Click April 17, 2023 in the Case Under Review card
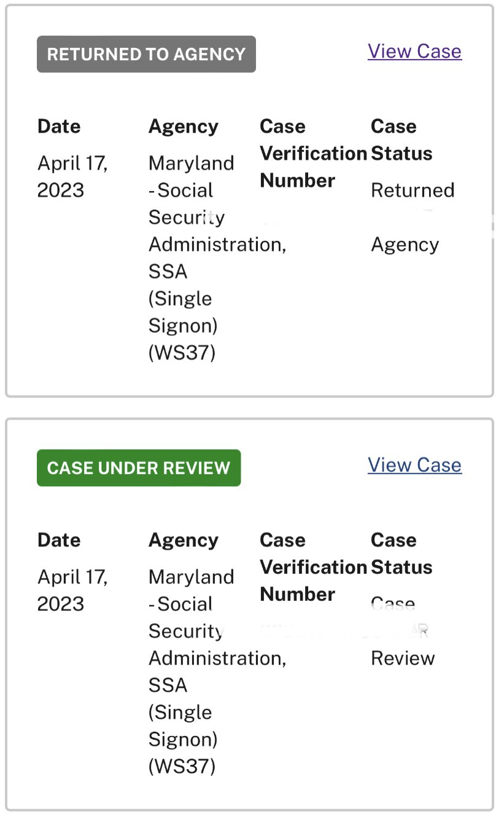The width and height of the screenshot is (504, 814). click(72, 591)
